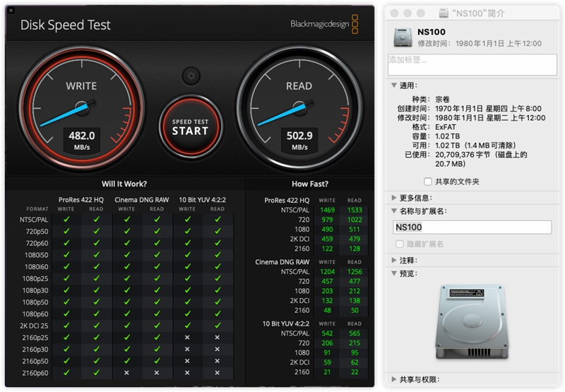
Task: Click the Will It Work? heading
Action: (x=124, y=184)
